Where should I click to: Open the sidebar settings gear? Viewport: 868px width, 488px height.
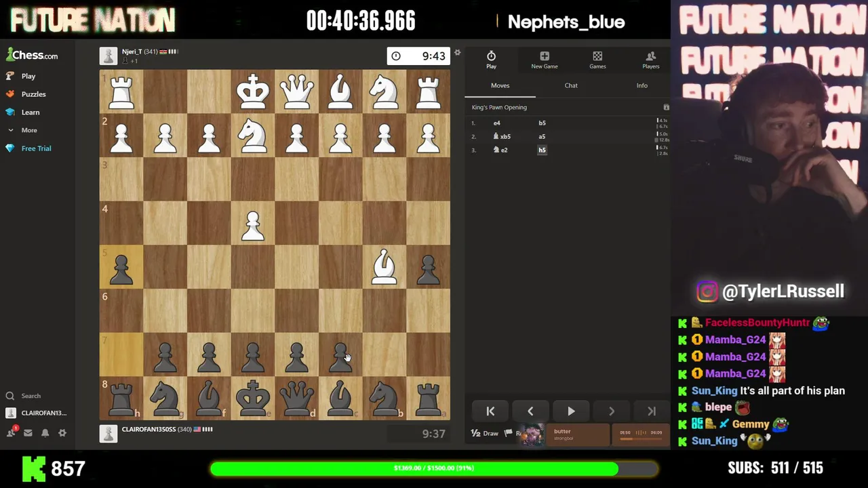(x=62, y=433)
